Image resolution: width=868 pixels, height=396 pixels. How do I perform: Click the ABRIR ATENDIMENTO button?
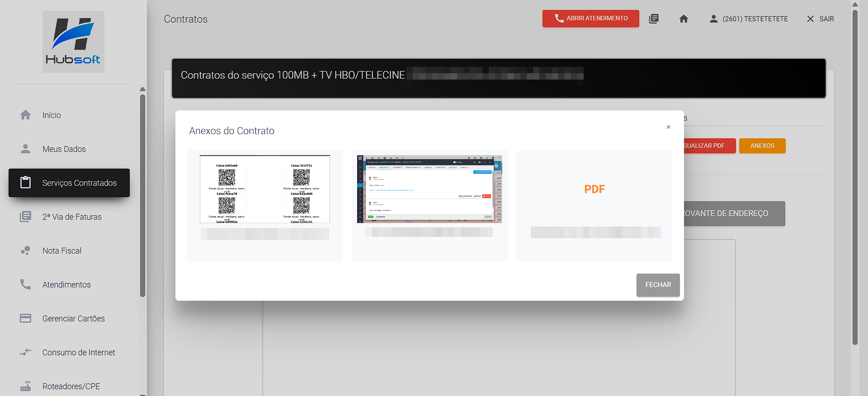tap(591, 19)
